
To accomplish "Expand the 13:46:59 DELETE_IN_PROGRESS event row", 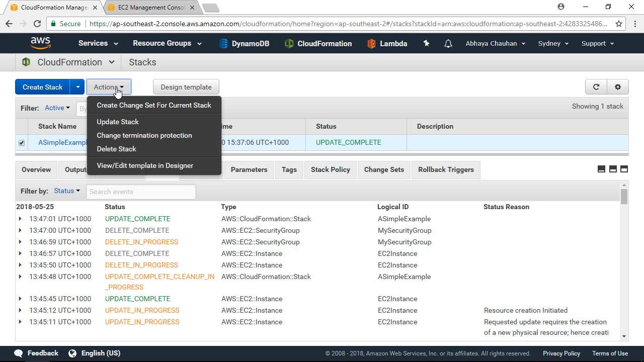I will pos(20,242).
